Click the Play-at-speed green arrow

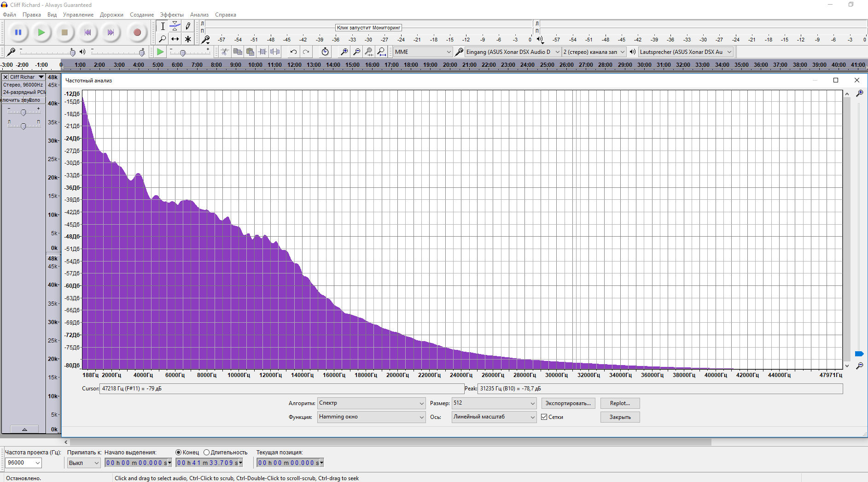(x=160, y=52)
